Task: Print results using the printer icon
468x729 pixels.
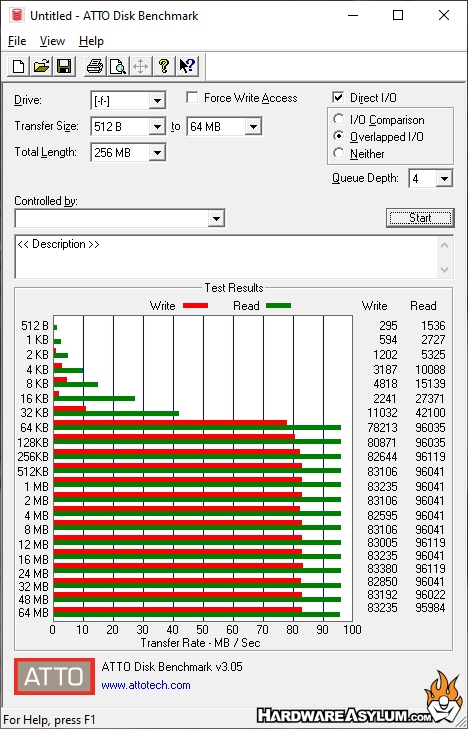Action: point(95,66)
